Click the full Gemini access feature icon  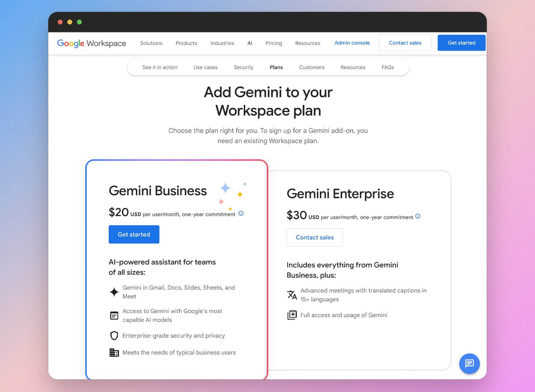point(292,315)
